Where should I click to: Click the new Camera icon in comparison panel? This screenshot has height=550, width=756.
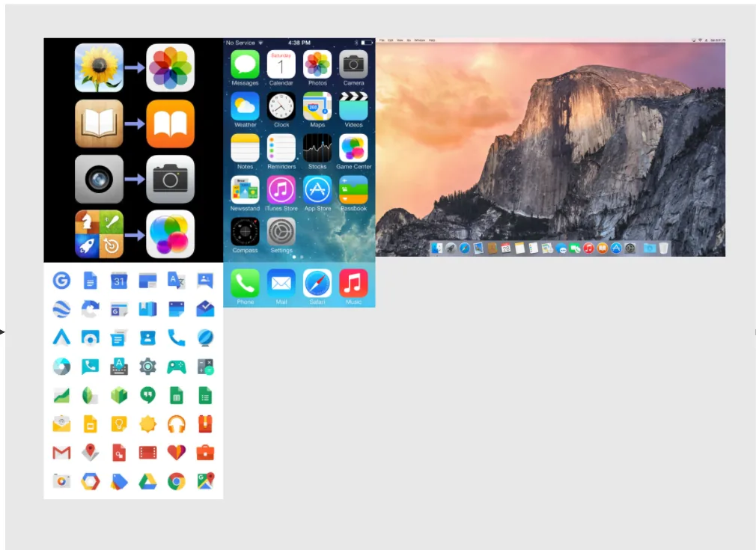170,180
